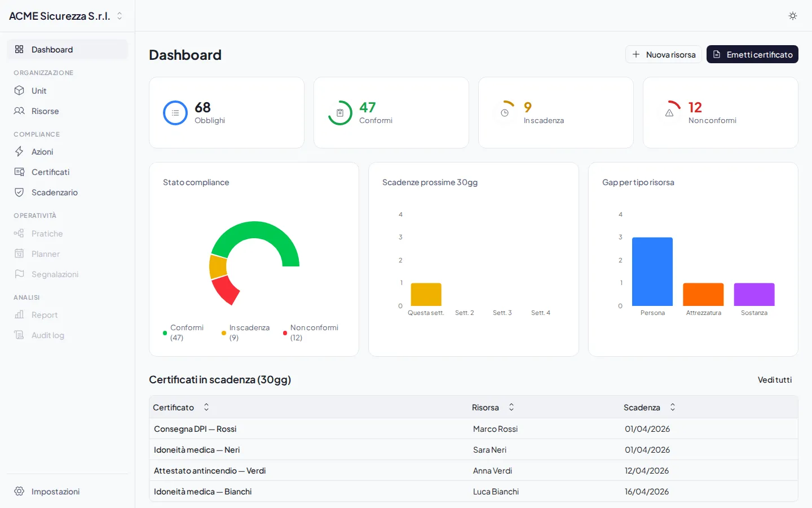
Task: Click the Emetti certificato button
Action: (x=752, y=54)
